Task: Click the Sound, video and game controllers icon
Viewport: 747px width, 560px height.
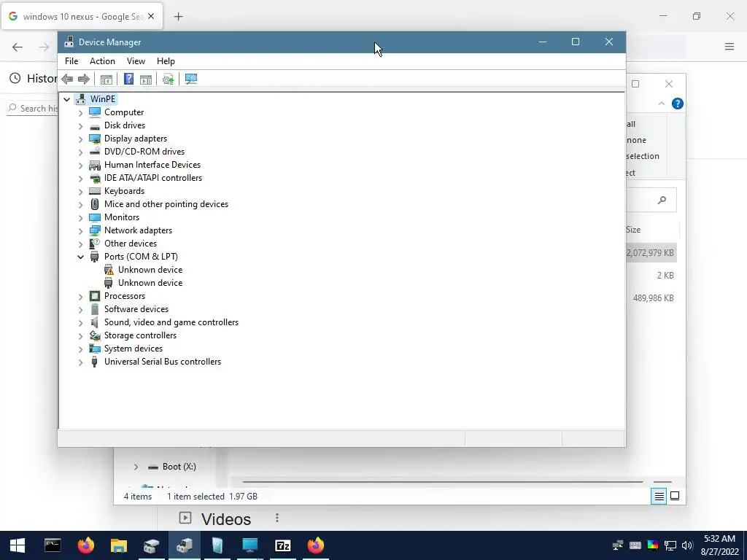Action: (x=95, y=322)
